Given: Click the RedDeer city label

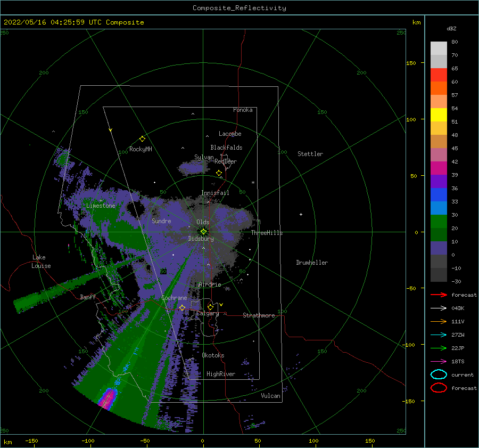Looking at the screenshot, I should [x=226, y=161].
